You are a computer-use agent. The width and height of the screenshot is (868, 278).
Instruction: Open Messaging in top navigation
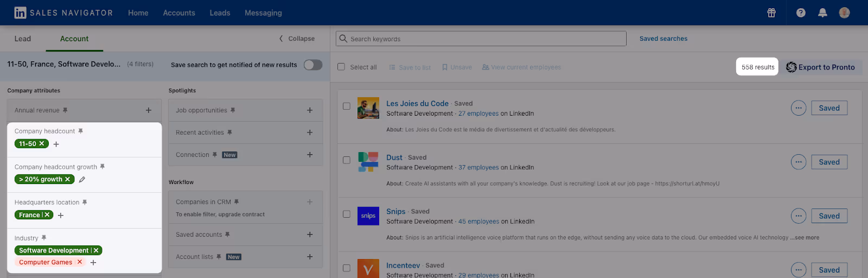coord(263,13)
